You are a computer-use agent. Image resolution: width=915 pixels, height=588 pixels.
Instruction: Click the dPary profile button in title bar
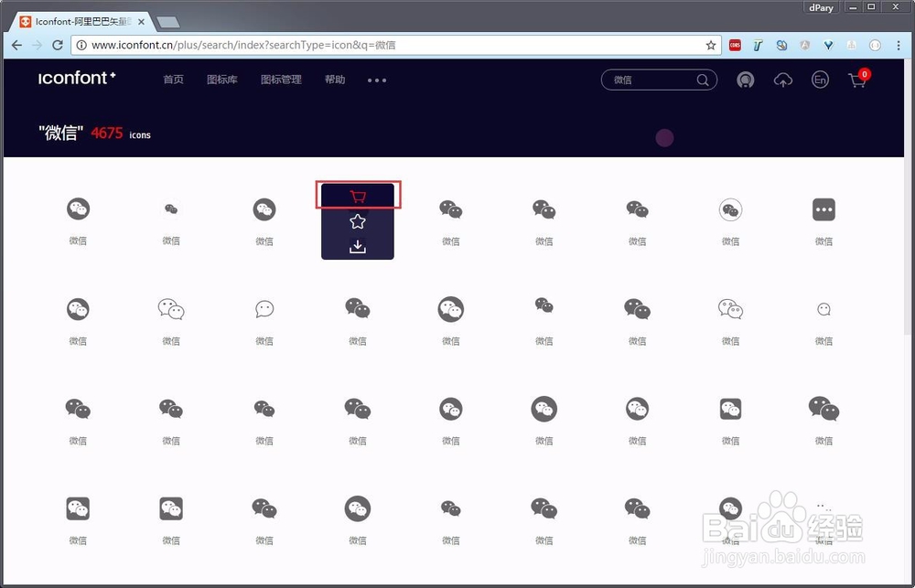pyautogui.click(x=821, y=7)
